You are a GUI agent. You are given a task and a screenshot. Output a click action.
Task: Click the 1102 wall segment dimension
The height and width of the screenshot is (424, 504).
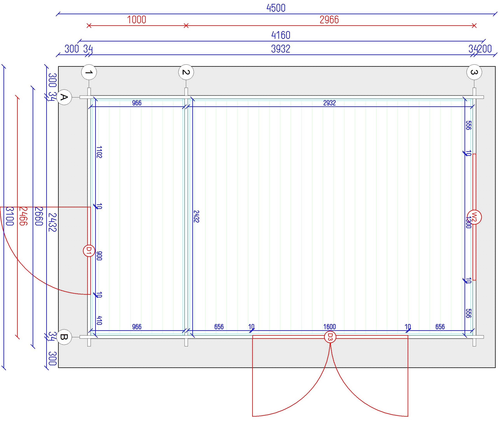click(99, 152)
